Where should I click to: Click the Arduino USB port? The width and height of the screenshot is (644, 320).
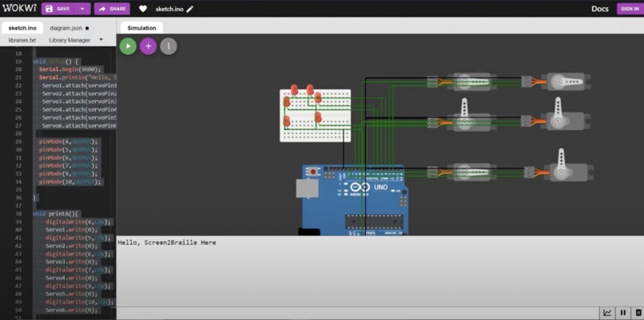(x=307, y=188)
